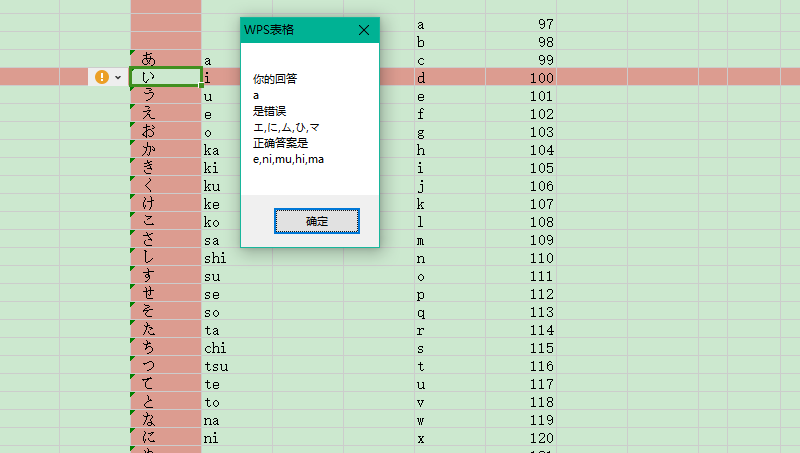This screenshot has width=800, height=453.
Task: Select the cell containing い
Action: click(x=166, y=77)
